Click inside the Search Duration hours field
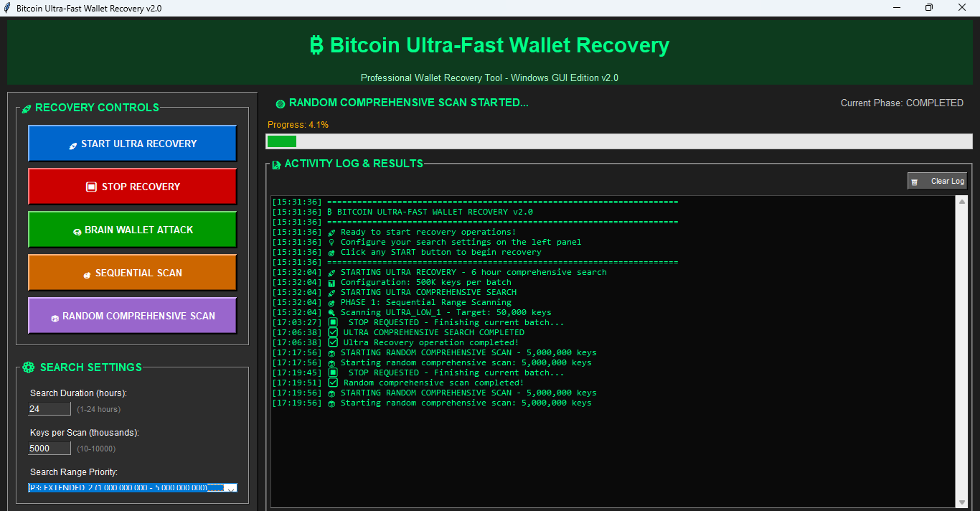This screenshot has height=511, width=980. [49, 408]
